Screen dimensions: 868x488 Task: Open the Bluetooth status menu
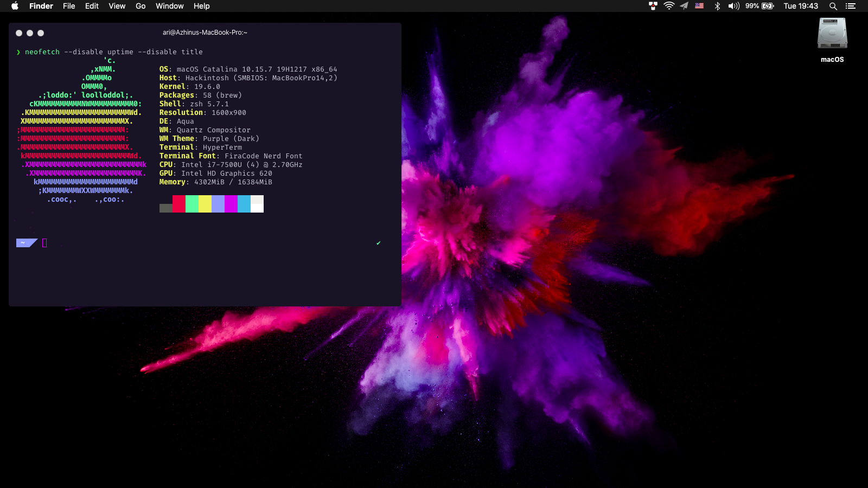(717, 6)
